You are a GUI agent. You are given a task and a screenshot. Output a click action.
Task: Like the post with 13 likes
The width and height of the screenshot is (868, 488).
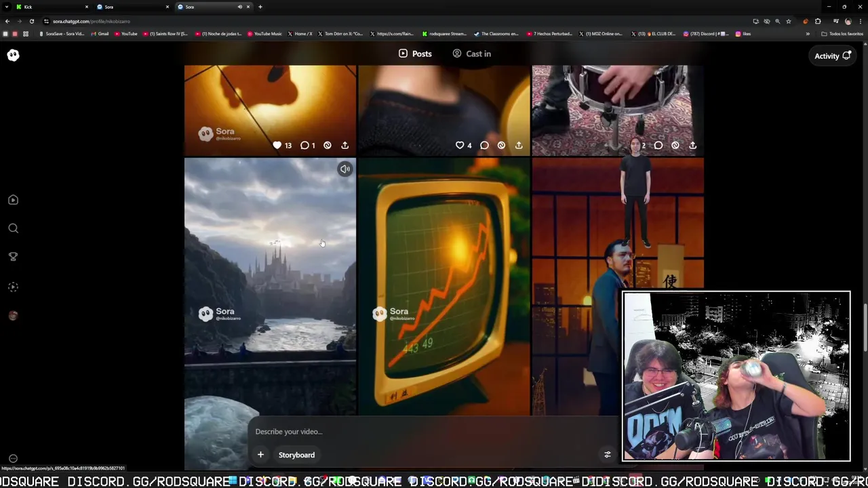point(277,145)
